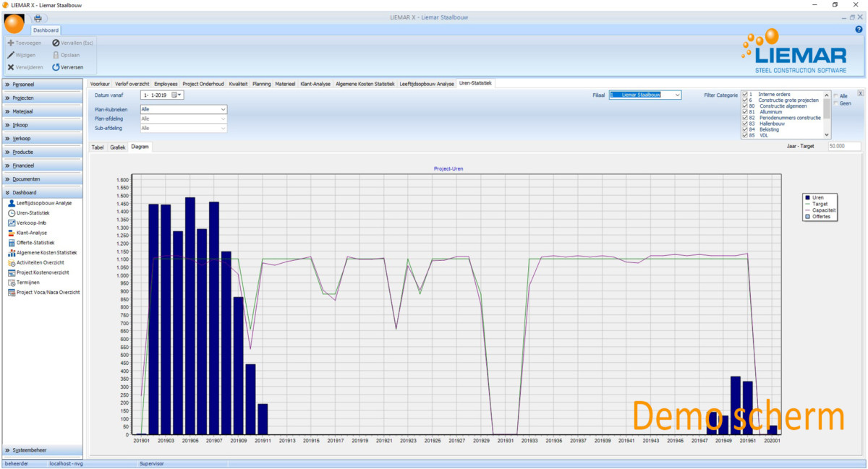Click the Jaar - Target input field
Viewport: 868px width, 469px height.
(844, 146)
